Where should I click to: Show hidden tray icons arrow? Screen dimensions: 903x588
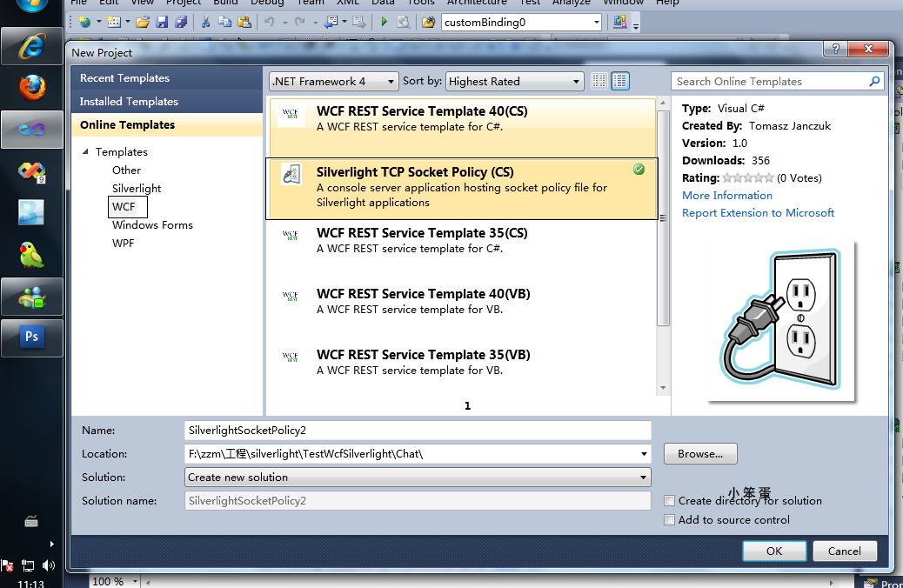[x=52, y=544]
